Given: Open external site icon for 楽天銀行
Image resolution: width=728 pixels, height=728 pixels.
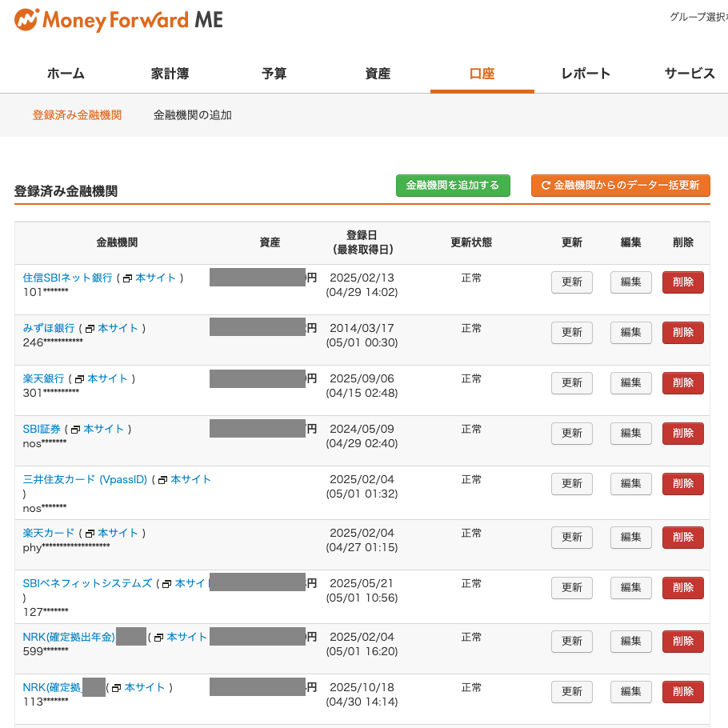Looking at the screenshot, I should pos(80,379).
